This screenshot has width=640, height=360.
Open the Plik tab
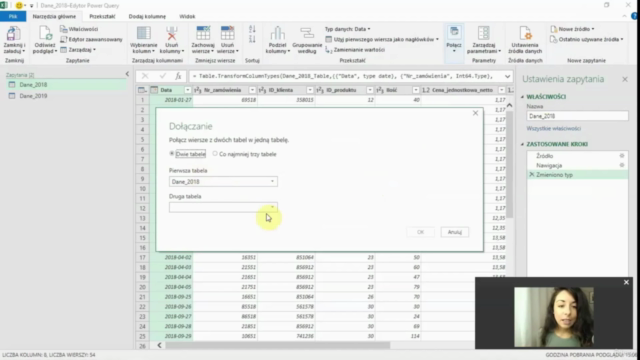(13, 16)
